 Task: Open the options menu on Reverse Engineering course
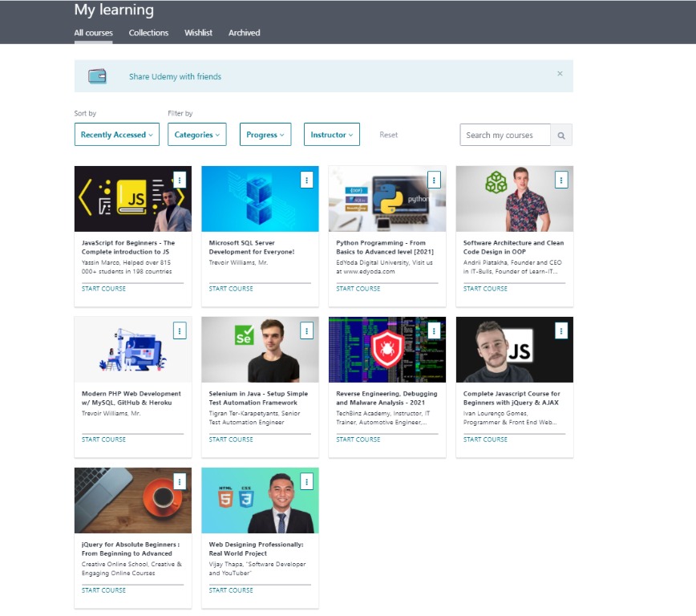pyautogui.click(x=434, y=330)
